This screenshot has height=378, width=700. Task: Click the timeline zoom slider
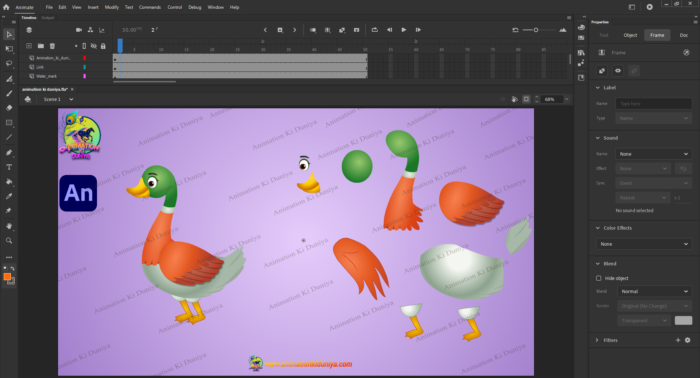tap(539, 30)
